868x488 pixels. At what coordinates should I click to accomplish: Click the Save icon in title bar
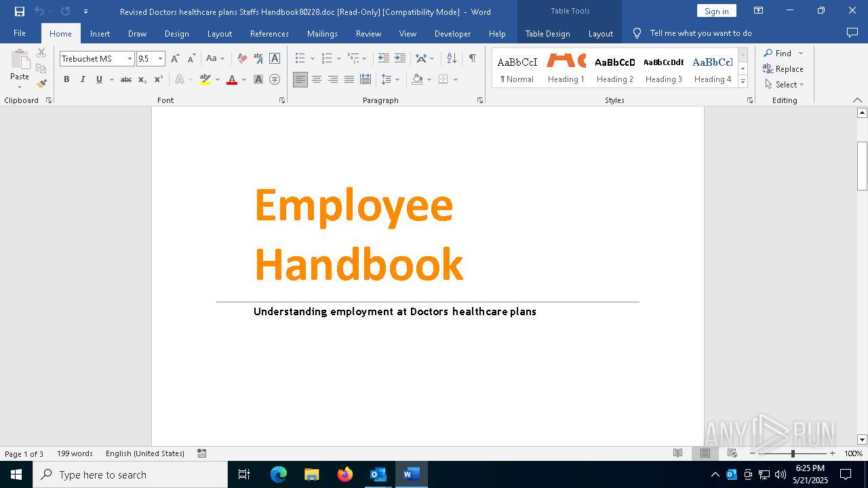coord(20,12)
